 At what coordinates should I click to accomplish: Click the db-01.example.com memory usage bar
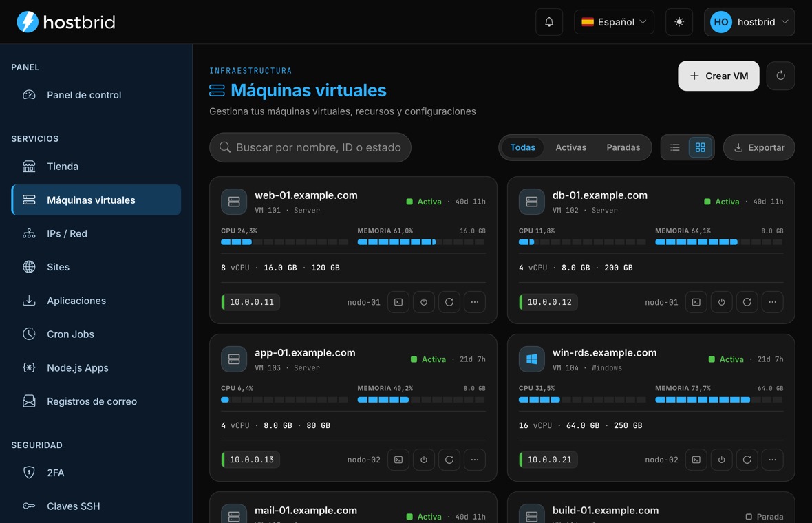pos(719,242)
